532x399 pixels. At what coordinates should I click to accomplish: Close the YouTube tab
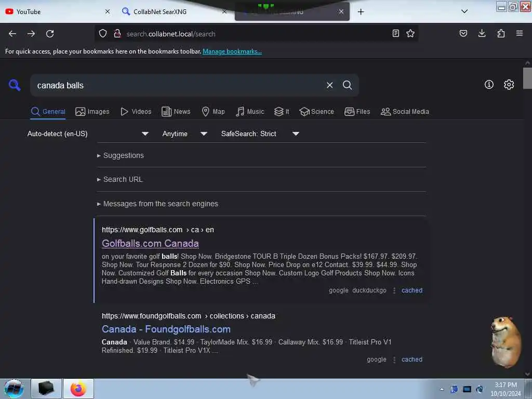pos(108,11)
